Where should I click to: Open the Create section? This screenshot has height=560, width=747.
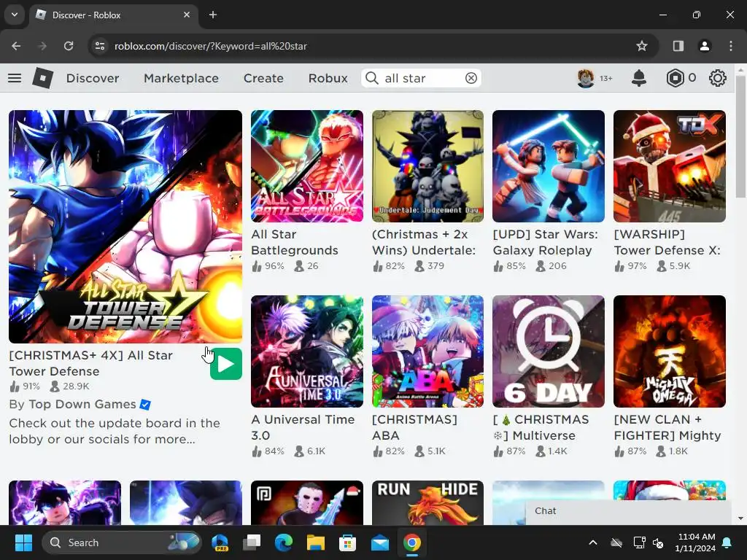pos(263,78)
